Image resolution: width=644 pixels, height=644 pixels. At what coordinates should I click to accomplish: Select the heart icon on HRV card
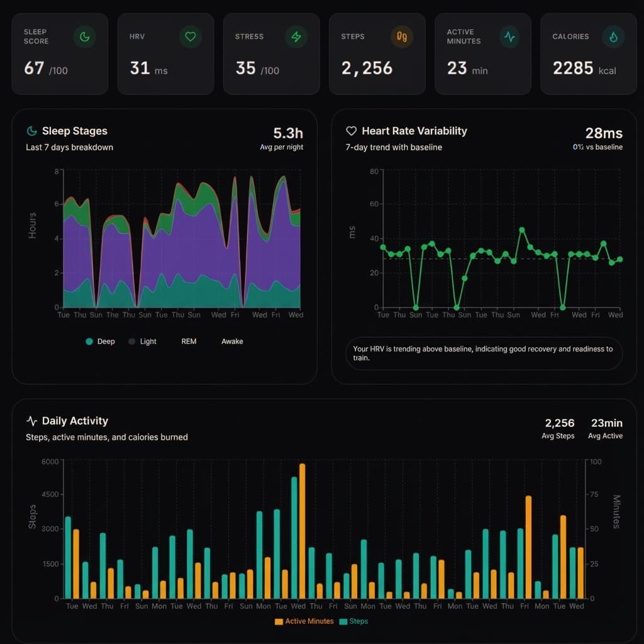[x=191, y=37]
